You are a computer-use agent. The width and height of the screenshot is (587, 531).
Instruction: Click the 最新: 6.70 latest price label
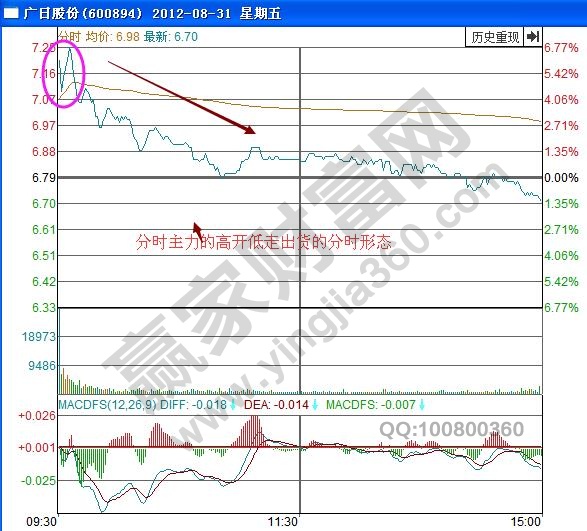(x=171, y=37)
